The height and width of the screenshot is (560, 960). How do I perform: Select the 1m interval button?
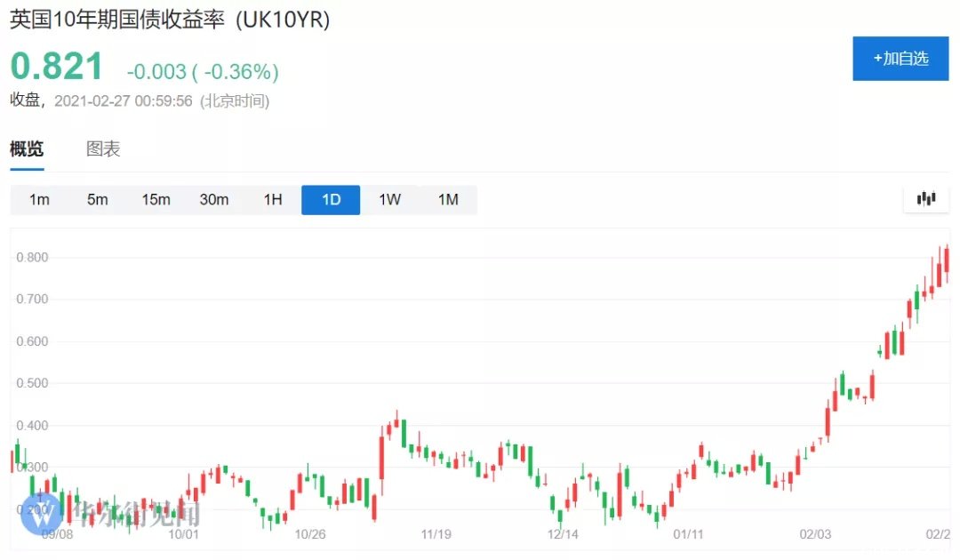(39, 200)
